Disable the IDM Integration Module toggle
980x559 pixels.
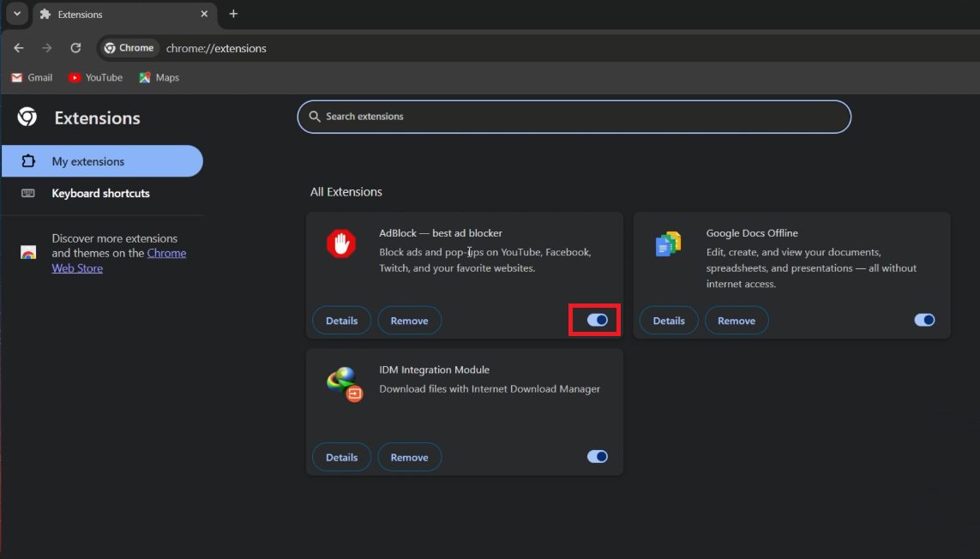597,456
